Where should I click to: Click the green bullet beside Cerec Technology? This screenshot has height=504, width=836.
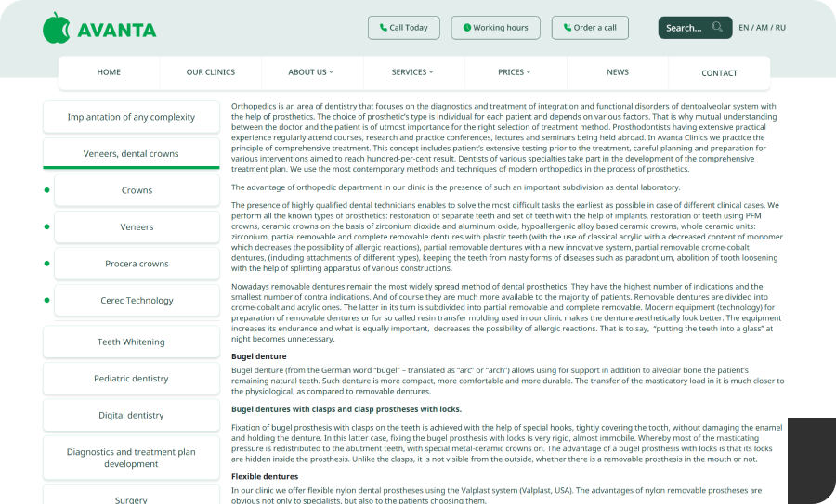[x=47, y=301]
